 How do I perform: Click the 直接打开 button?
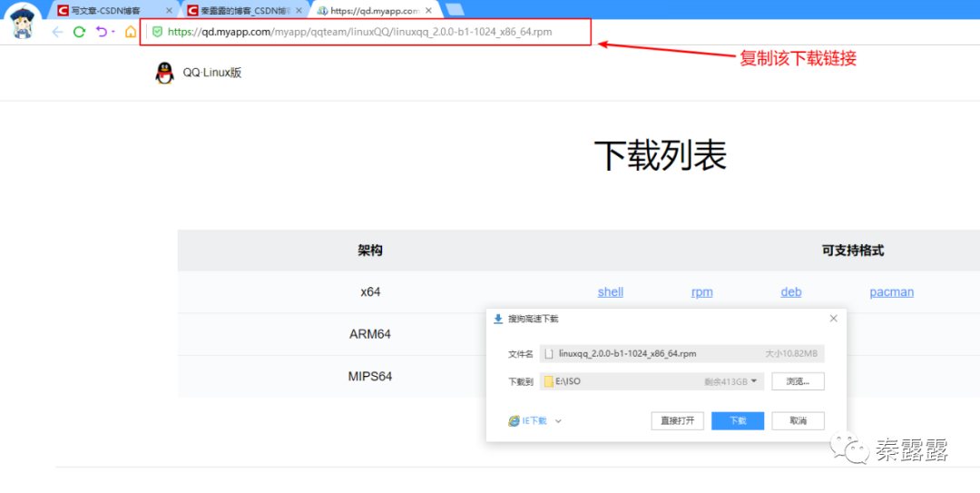coord(678,421)
